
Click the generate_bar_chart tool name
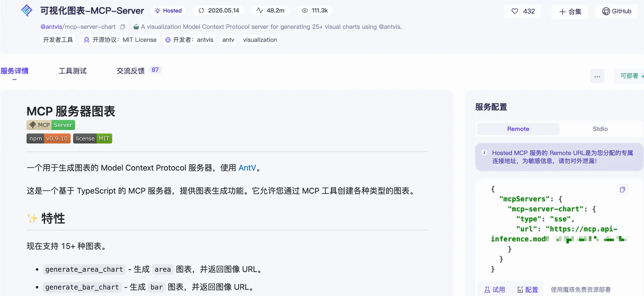pyautogui.click(x=82, y=287)
